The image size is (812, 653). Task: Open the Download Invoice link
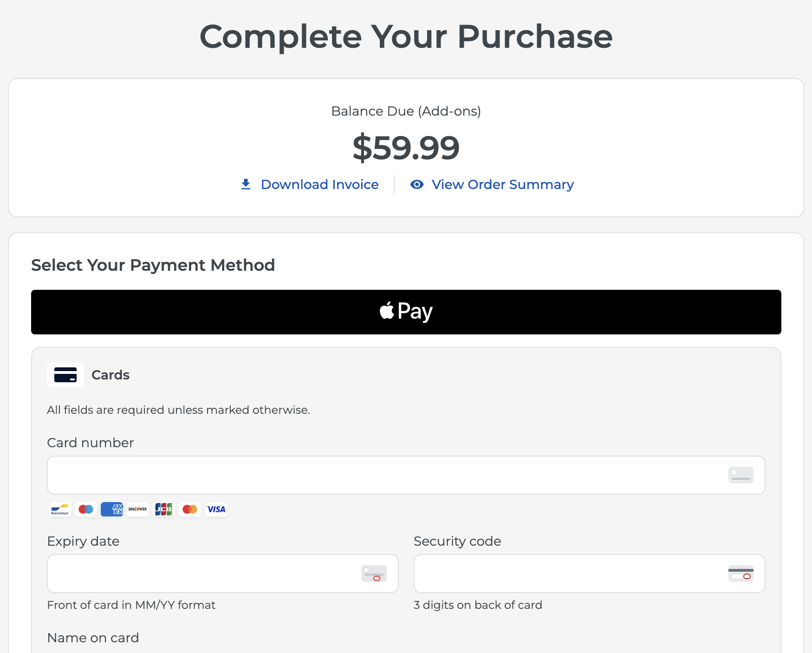319,184
